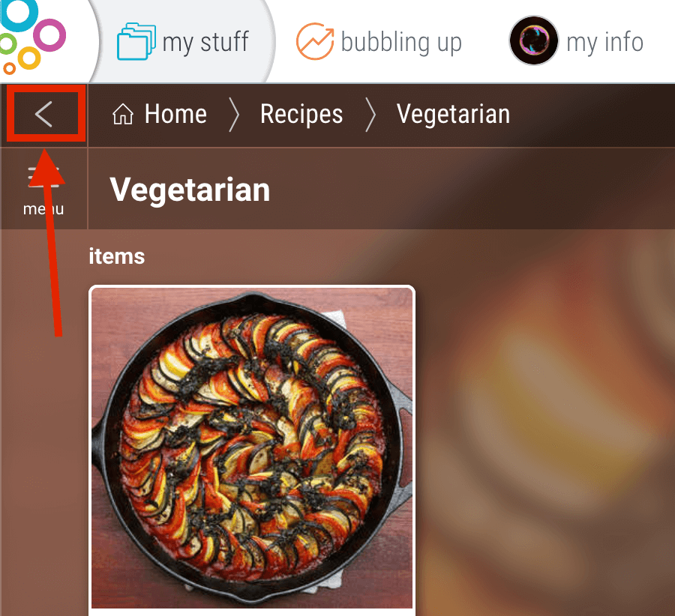Click the Vegetarian page heading
675x616 pixels.
click(x=190, y=190)
